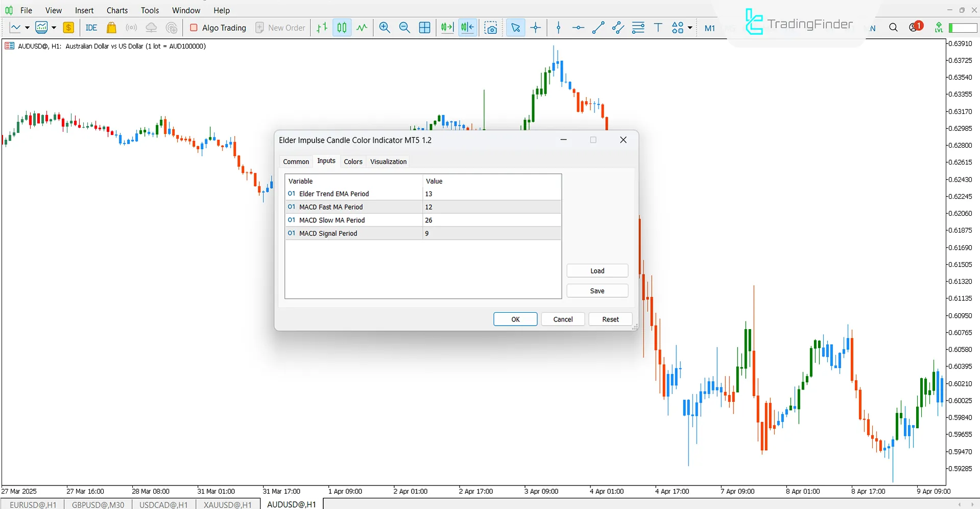Take a chart screenshot with the camera tool
This screenshot has width=980, height=509.
pos(491,28)
